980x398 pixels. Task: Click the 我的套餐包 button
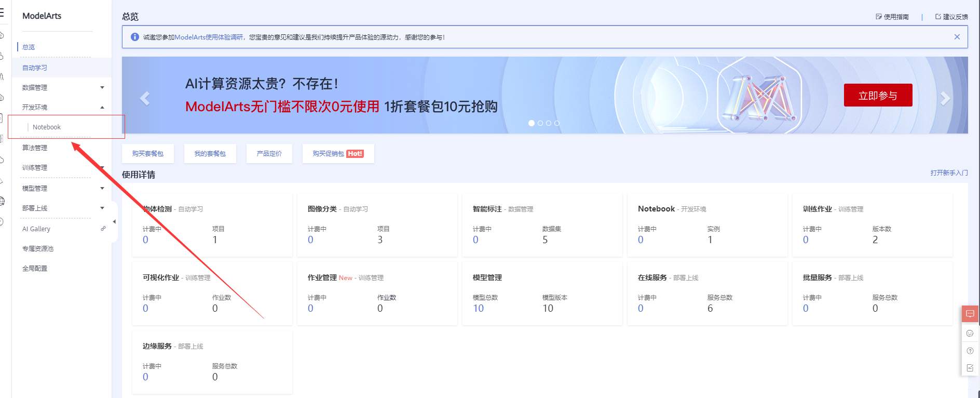[x=210, y=153]
